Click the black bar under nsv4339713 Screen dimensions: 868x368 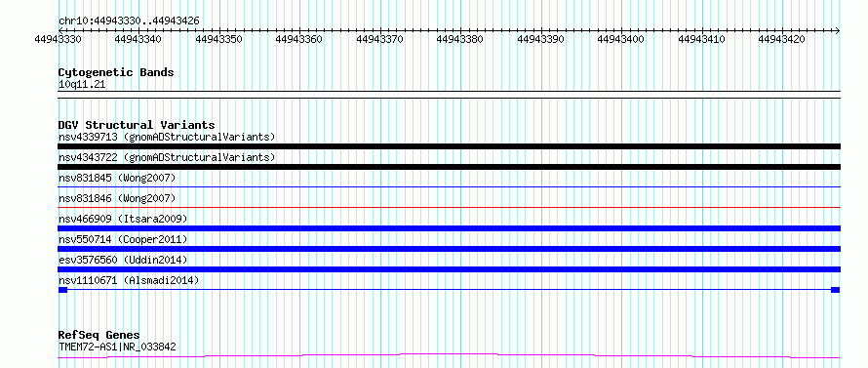449,146
